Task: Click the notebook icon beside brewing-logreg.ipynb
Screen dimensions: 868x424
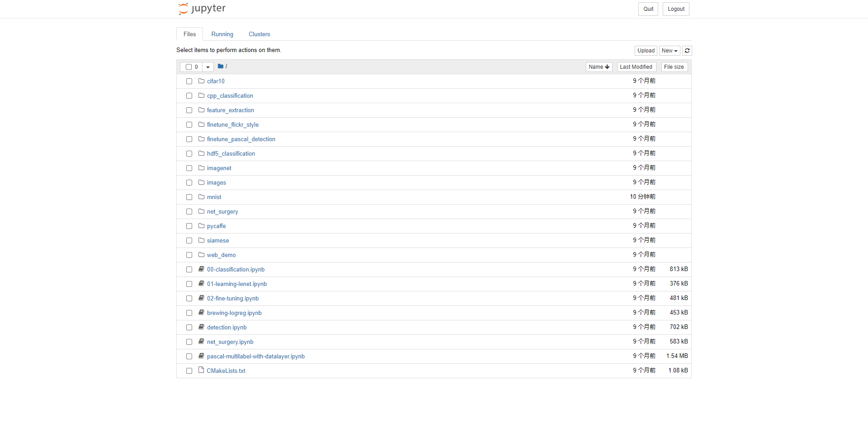Action: 202,312
